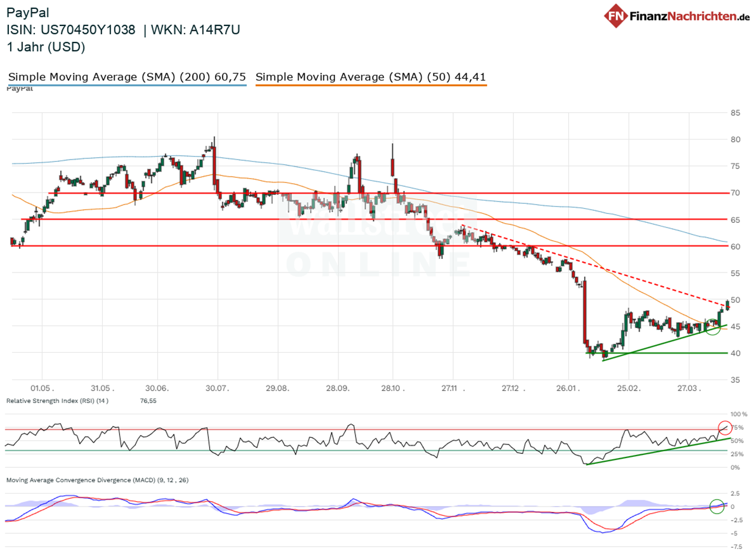This screenshot has width=756, height=552.
Task: Click the green circle on the MACD chart
Action: pos(716,506)
